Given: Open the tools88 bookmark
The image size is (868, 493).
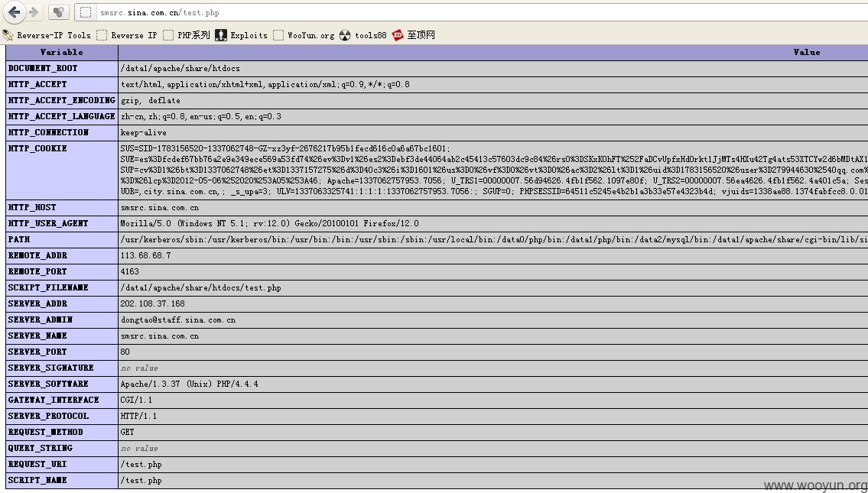Looking at the screenshot, I should click(x=363, y=35).
